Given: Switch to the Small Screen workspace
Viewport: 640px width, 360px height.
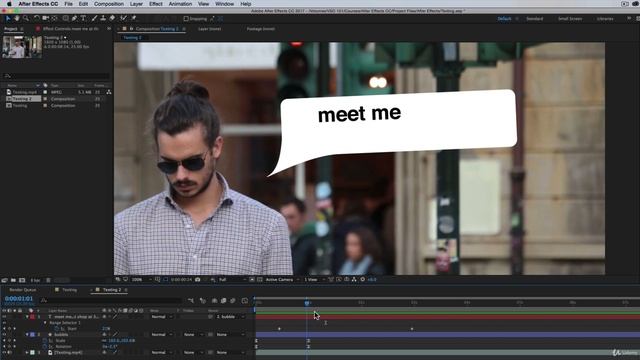Looking at the screenshot, I should [x=570, y=19].
